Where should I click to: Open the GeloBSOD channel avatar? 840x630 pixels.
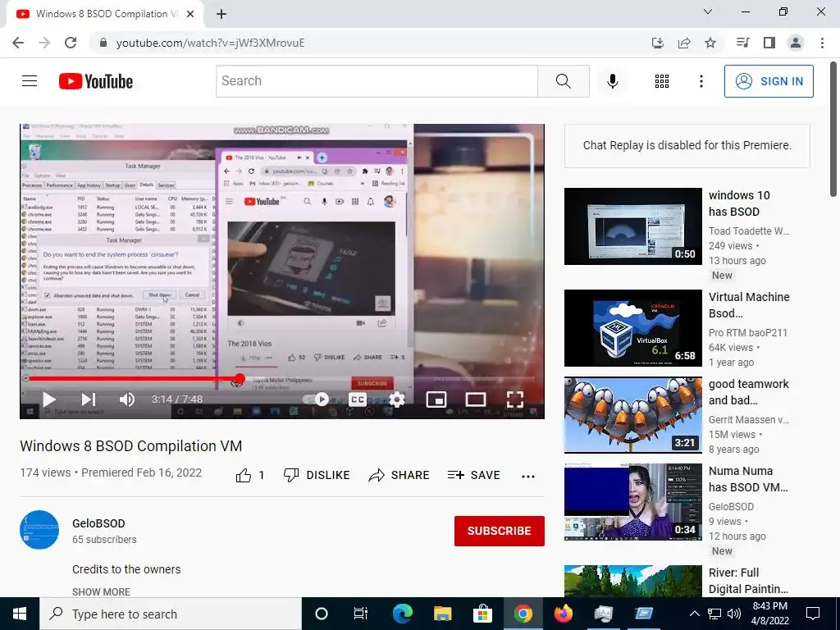tap(39, 530)
